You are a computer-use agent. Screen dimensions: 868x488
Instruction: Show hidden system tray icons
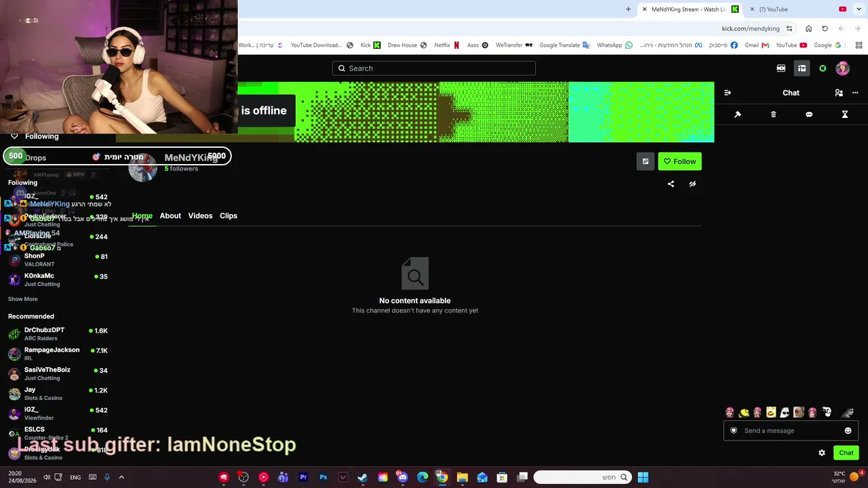pos(121,477)
